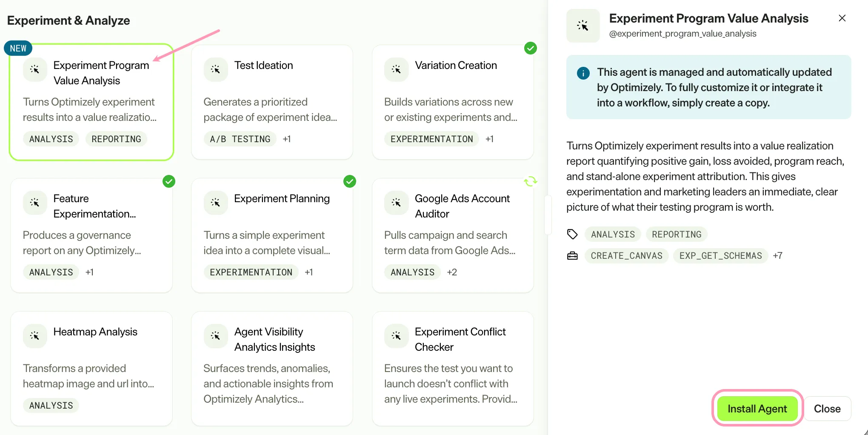This screenshot has width=868, height=435.
Task: Expand +1 tags on Experiment Planning card
Action: coord(309,272)
